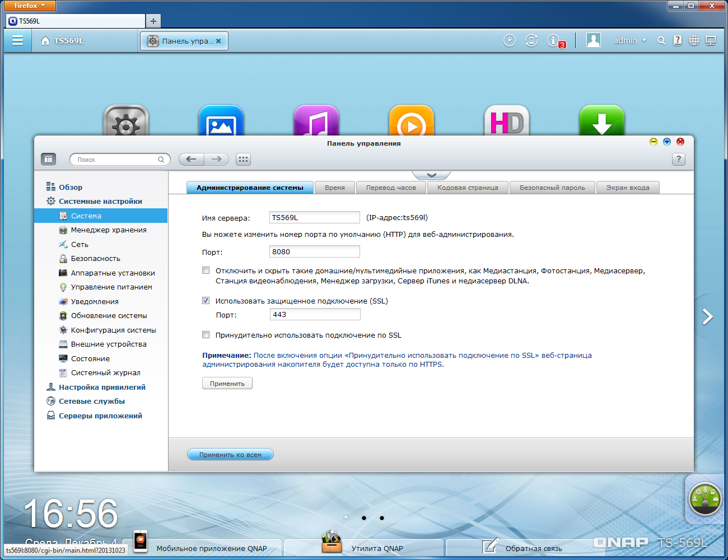728x560 pixels.
Task: Click the Имя сервера input field
Action: [315, 217]
